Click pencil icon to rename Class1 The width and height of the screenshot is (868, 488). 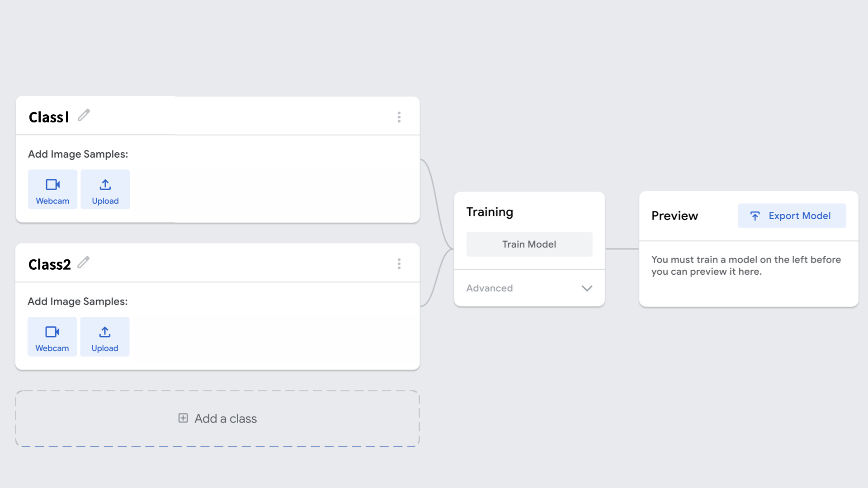click(84, 115)
